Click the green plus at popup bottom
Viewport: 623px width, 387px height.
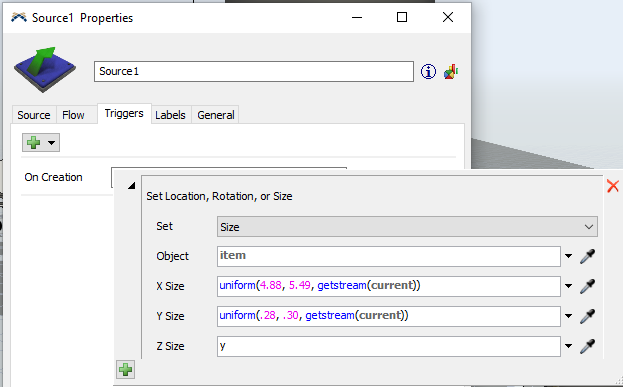pyautogui.click(x=126, y=370)
